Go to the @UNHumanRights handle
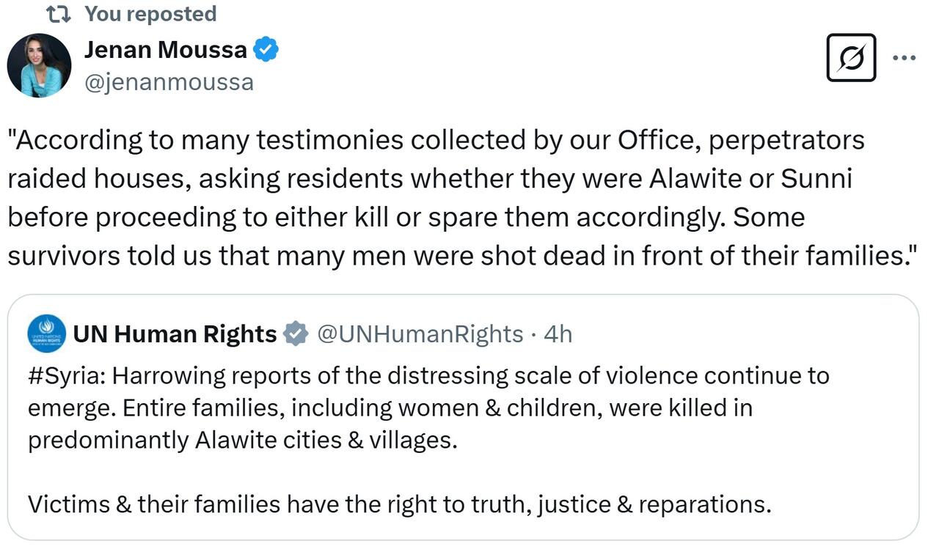The image size is (939, 560). [420, 334]
